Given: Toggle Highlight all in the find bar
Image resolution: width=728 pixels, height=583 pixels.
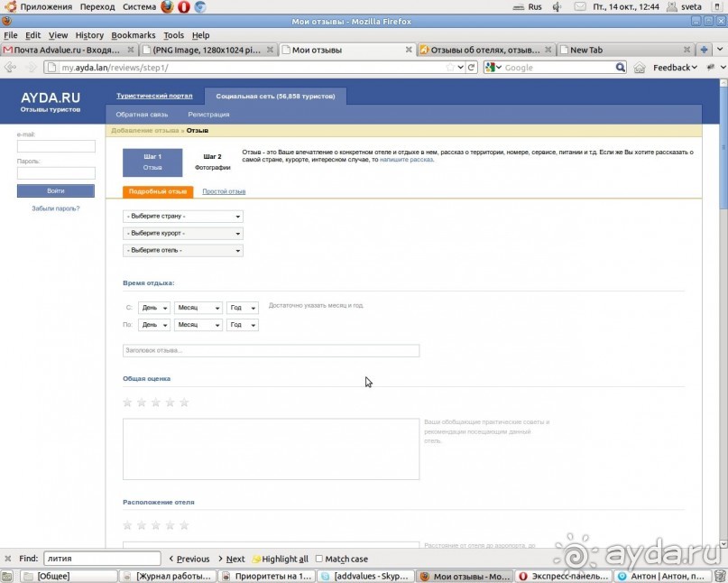Looking at the screenshot, I should [280, 560].
